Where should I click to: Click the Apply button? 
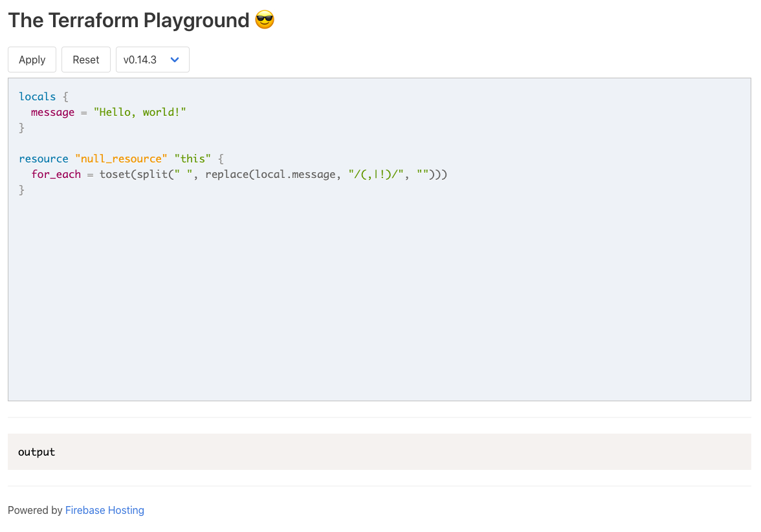(x=32, y=60)
